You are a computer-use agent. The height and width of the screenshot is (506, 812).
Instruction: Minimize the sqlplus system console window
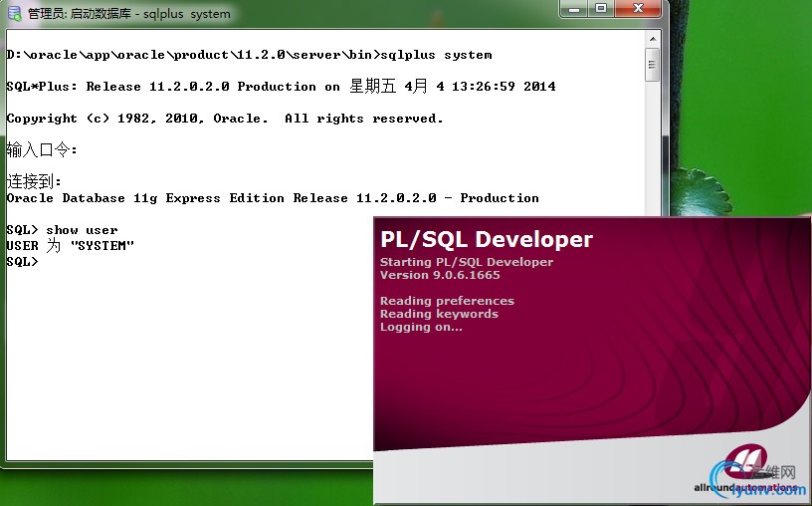[574, 9]
